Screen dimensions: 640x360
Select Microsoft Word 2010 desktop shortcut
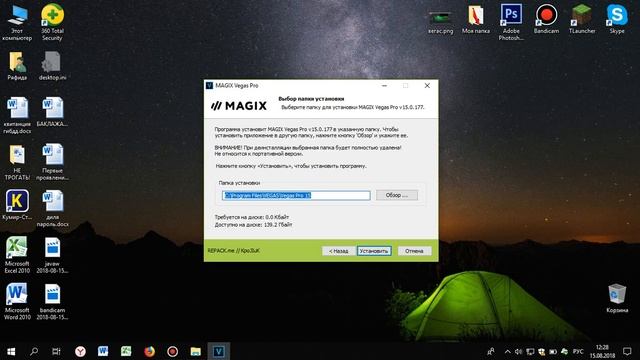(x=17, y=302)
